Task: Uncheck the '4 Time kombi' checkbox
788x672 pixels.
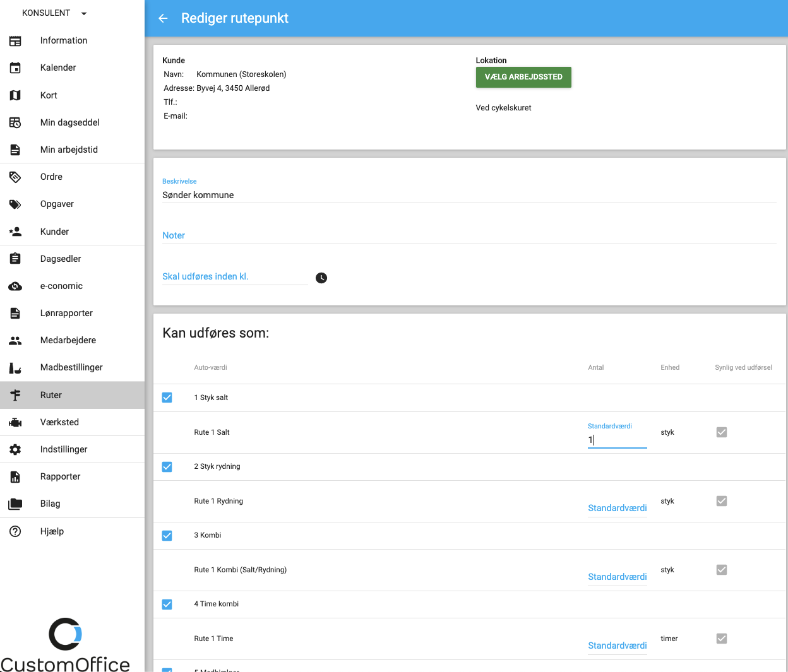Action: [x=167, y=604]
